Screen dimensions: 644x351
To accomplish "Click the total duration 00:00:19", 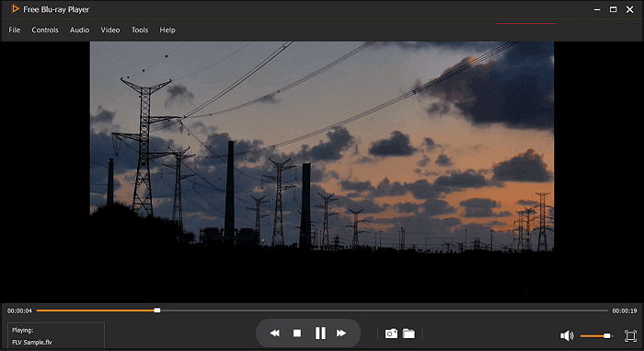I will point(625,310).
